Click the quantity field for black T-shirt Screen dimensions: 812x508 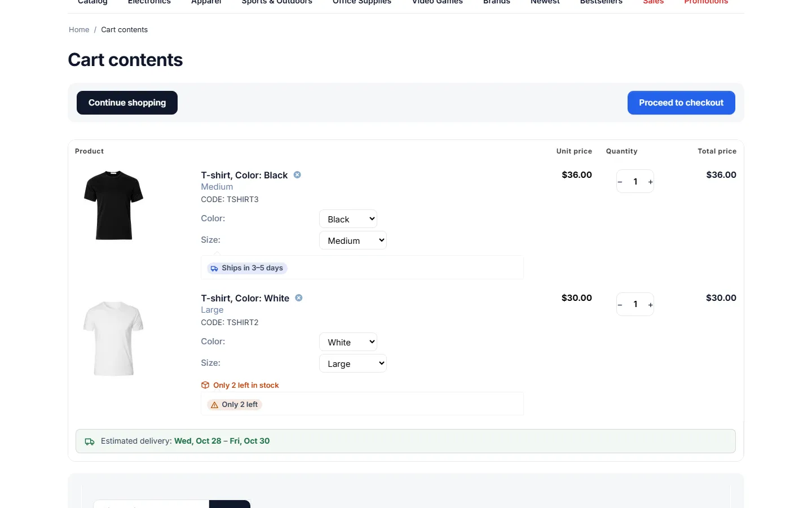pyautogui.click(x=636, y=182)
